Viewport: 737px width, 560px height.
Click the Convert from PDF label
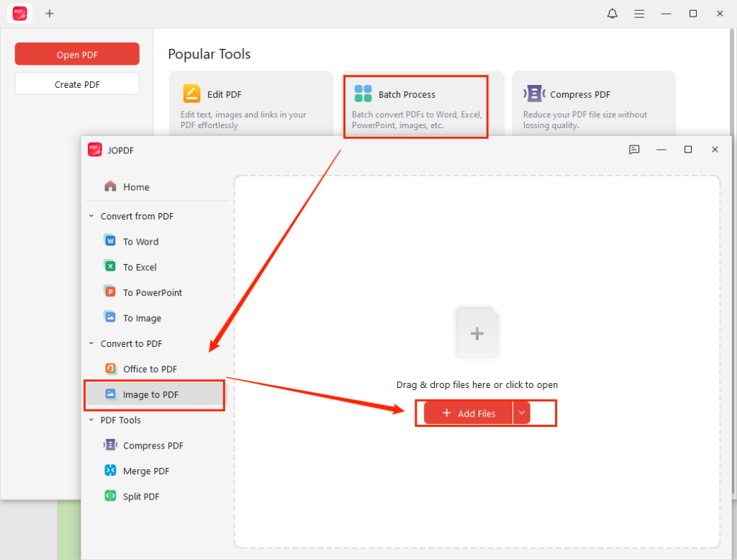click(137, 216)
